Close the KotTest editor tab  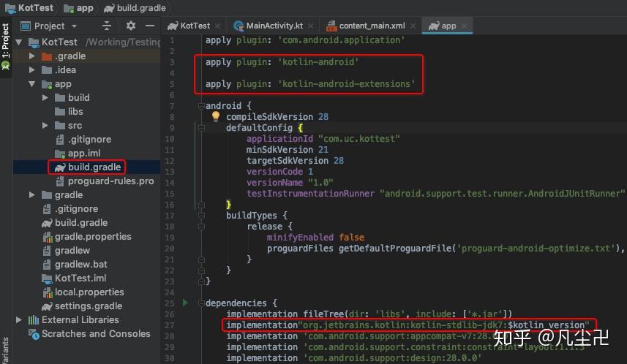click(217, 26)
